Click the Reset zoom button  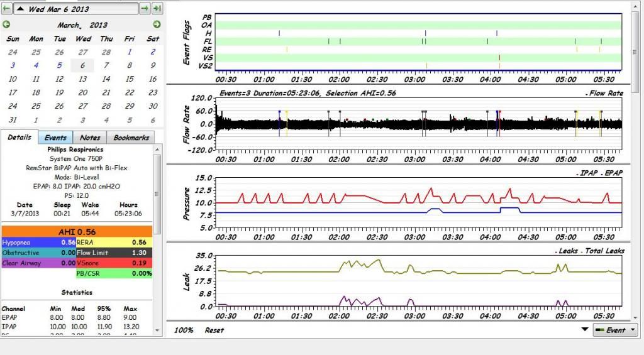point(214,330)
